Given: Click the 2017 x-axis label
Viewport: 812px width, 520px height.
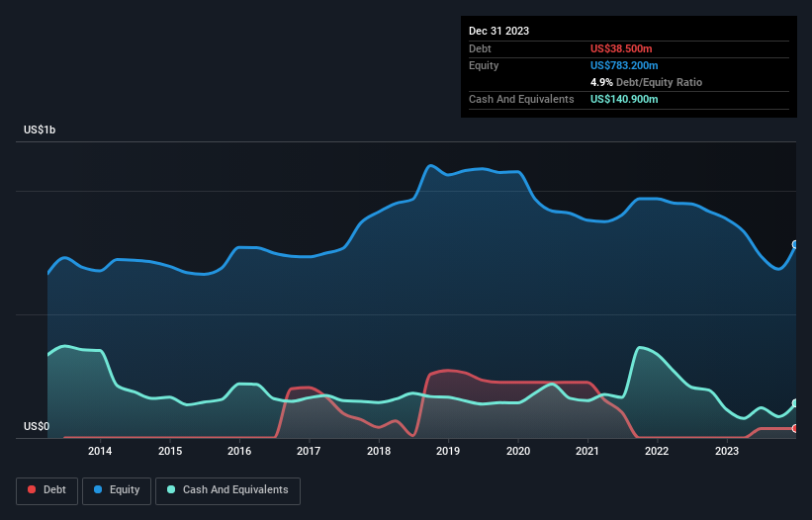Looking at the screenshot, I should click(x=309, y=451).
